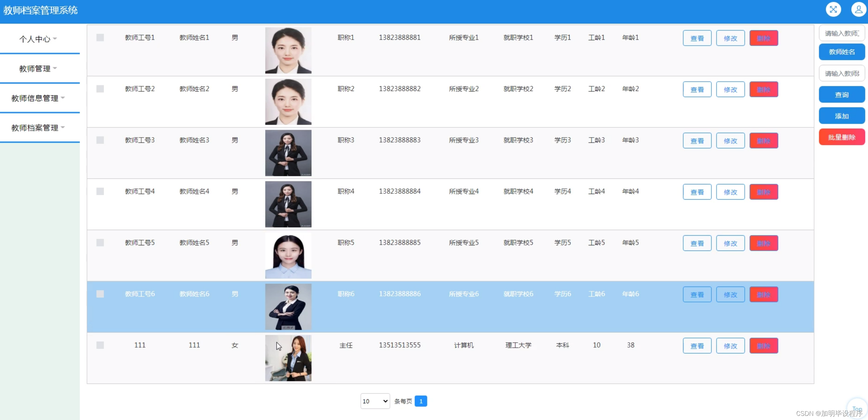This screenshot has width=868, height=420.
Task: Click 删除 button in 教师工号5 row
Action: 763,243
